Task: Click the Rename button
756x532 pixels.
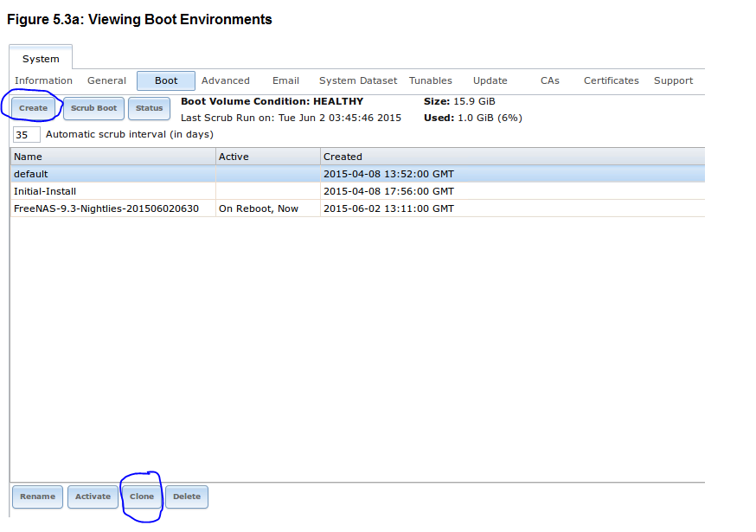Action: (37, 497)
